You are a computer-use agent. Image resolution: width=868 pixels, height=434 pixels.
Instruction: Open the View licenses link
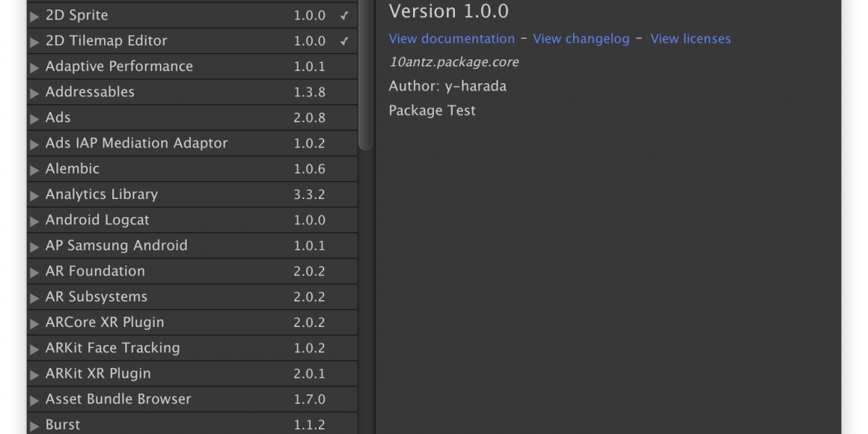coord(690,39)
